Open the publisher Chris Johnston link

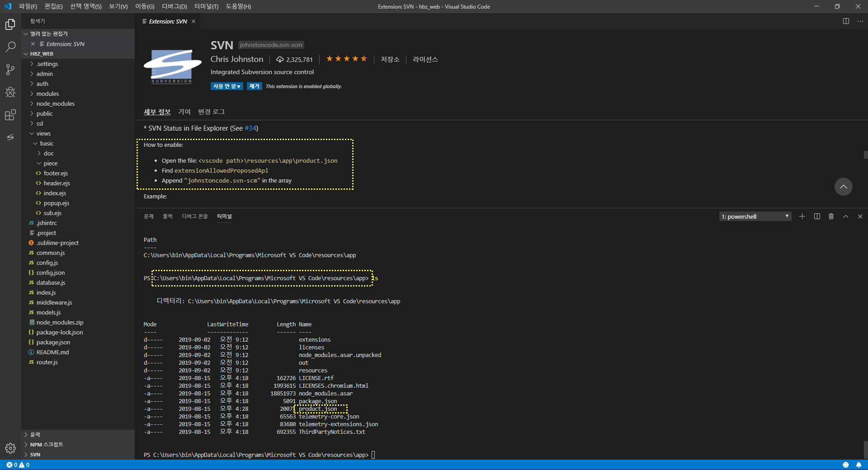pos(237,59)
